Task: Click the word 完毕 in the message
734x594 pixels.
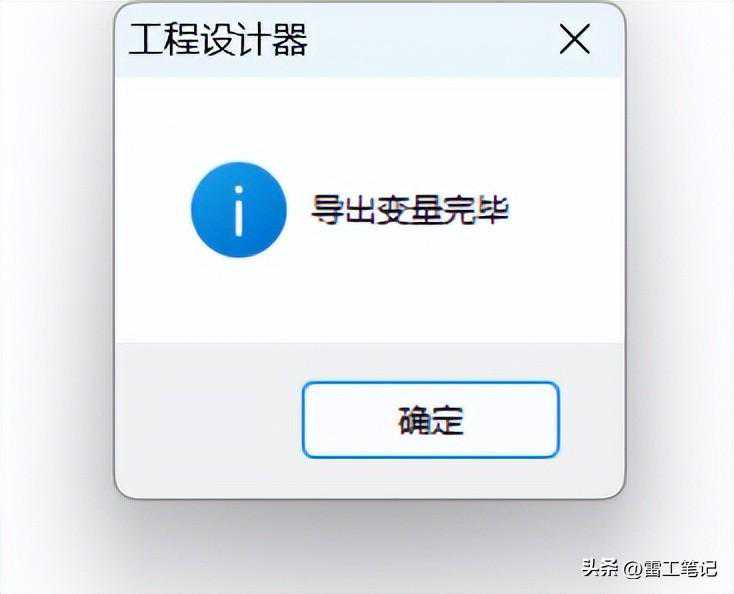Action: [x=476, y=210]
